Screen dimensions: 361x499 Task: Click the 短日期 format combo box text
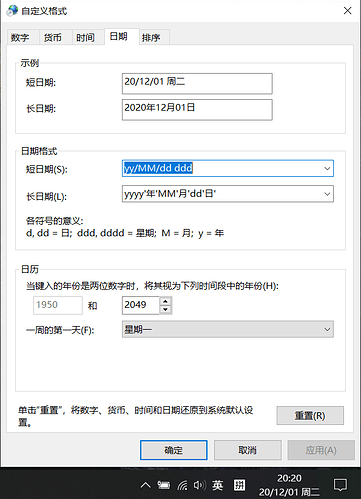[158, 168]
